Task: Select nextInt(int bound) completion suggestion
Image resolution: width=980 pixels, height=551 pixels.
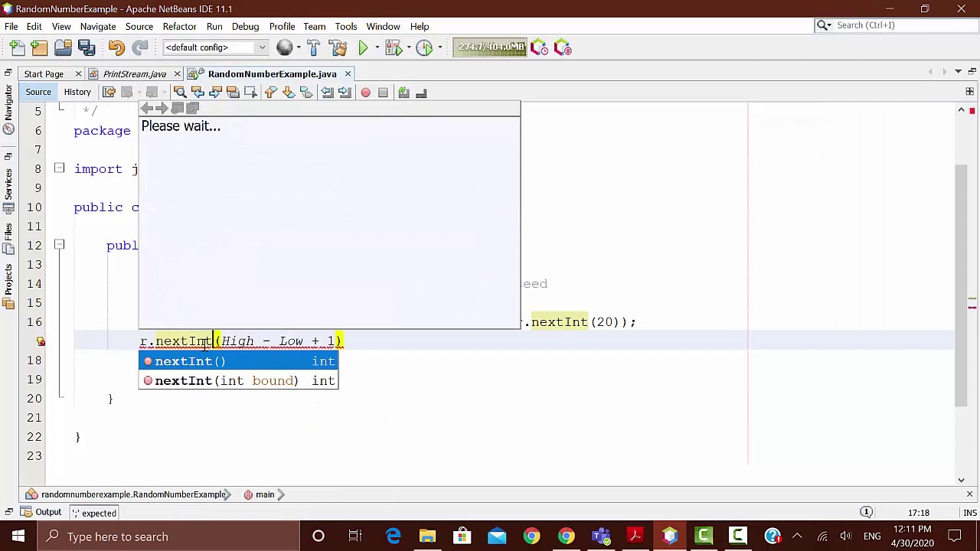Action: tap(238, 380)
